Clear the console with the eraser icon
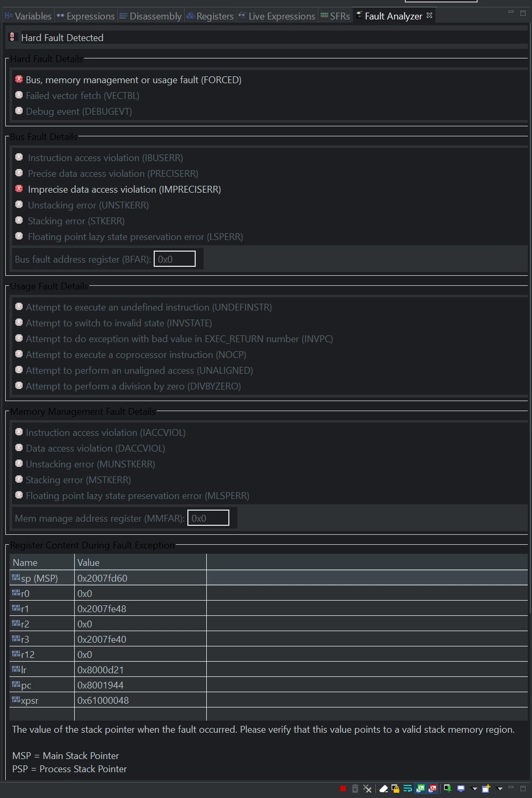Viewport: 532px width, 798px height. click(384, 789)
